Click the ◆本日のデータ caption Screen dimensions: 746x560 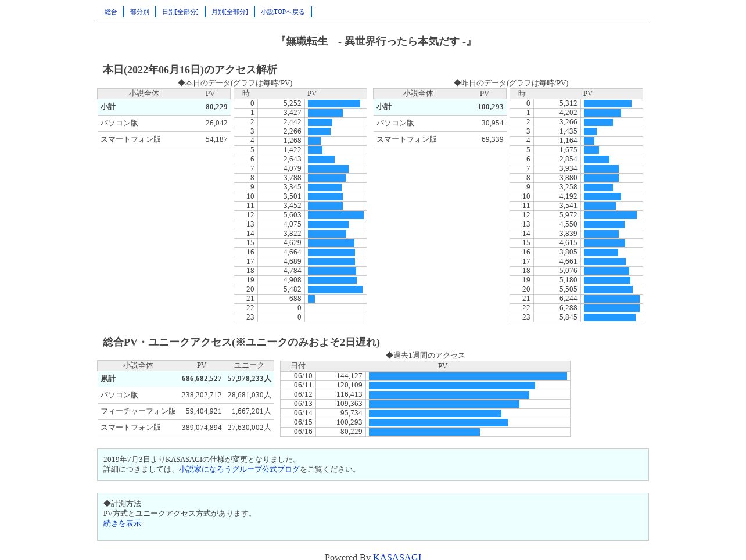pyautogui.click(x=235, y=83)
